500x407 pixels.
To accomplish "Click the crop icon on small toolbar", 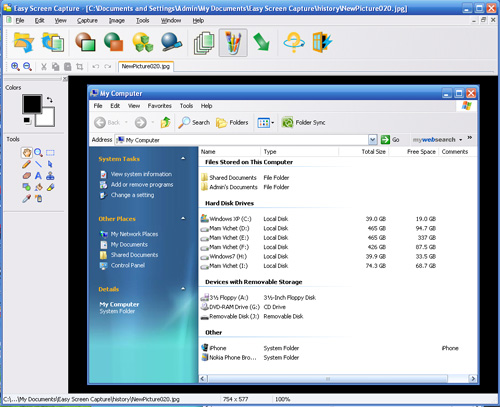I will click(79, 67).
